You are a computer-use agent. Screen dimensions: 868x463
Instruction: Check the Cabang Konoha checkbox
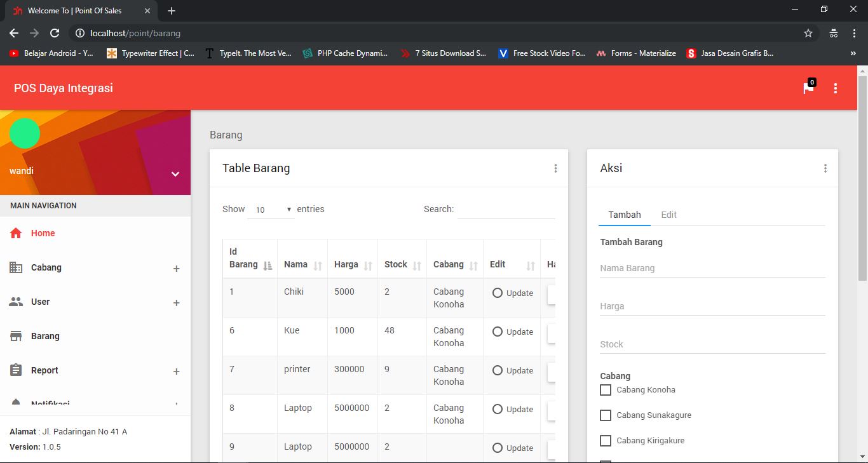(x=605, y=389)
